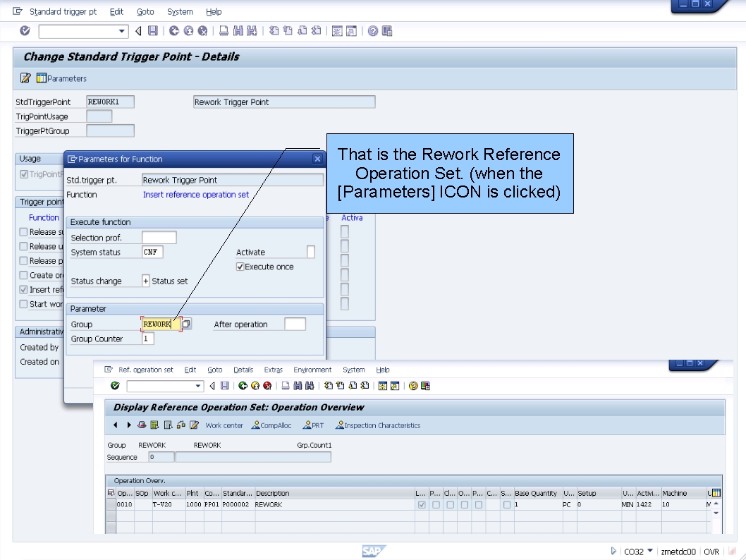
Task: Open the System menu in the main window
Action: point(180,11)
